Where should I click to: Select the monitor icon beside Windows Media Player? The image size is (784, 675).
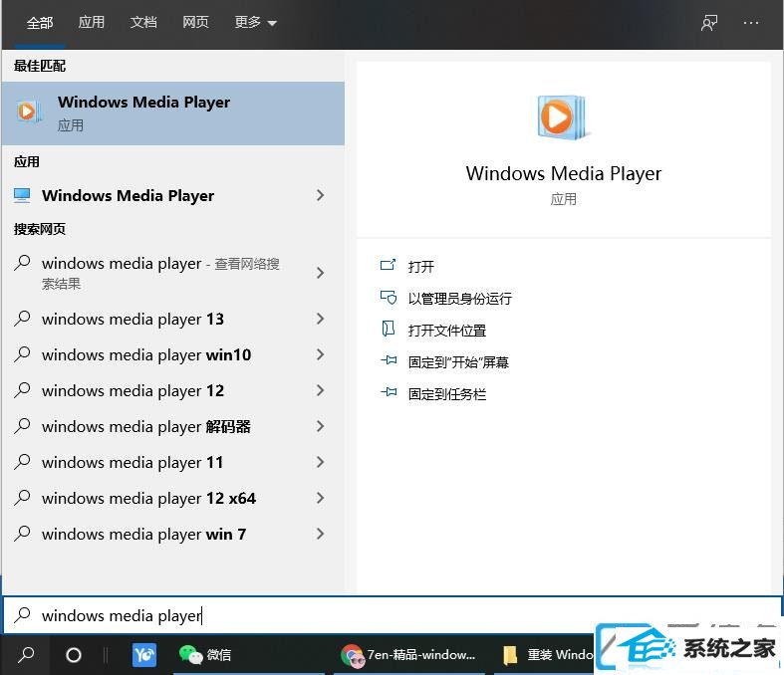22,195
